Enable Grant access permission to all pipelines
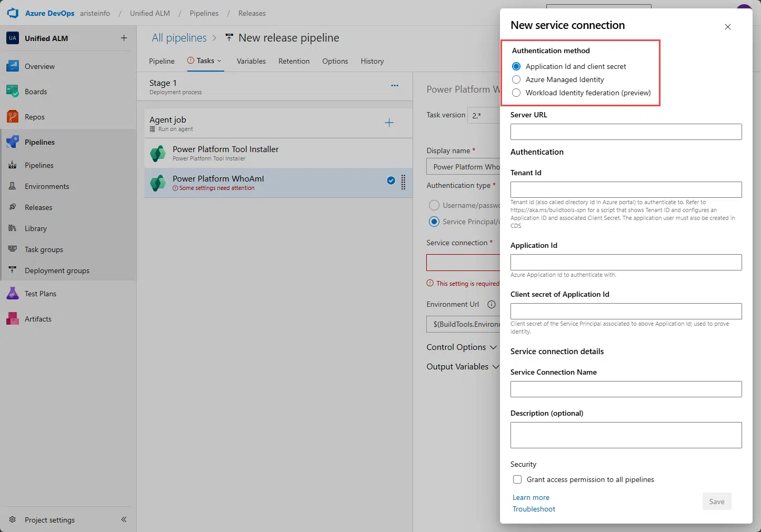761x532 pixels. 517,479
